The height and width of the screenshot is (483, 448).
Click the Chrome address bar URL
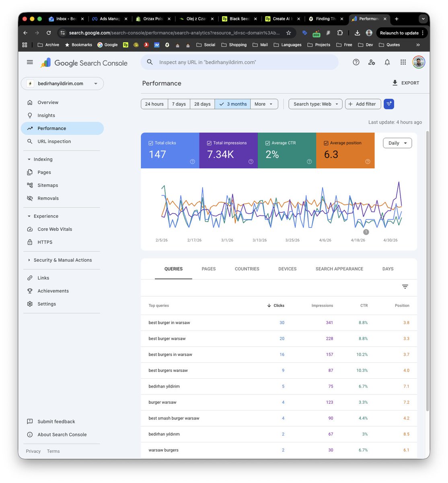tap(174, 33)
